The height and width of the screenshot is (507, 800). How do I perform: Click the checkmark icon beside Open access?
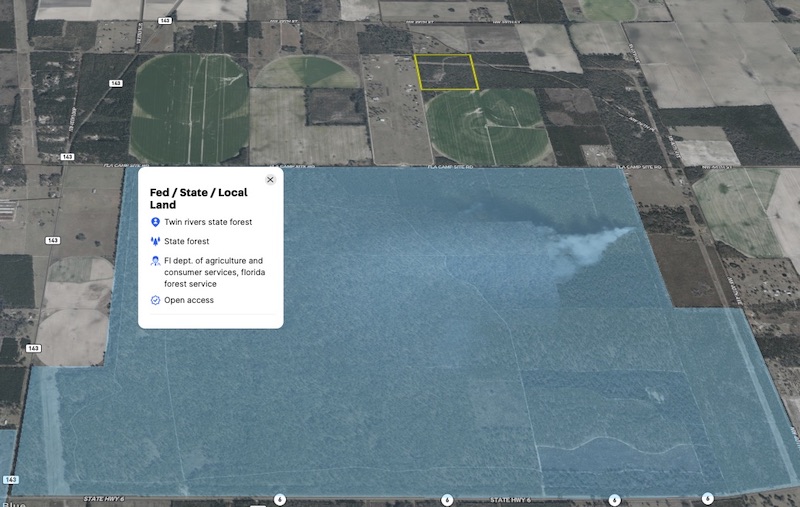tap(155, 300)
